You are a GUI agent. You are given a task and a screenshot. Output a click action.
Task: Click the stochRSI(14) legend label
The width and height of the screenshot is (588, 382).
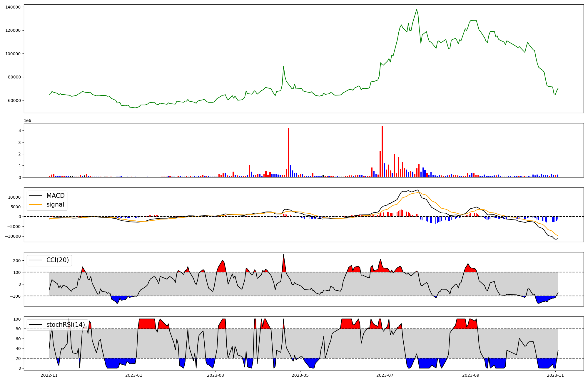point(66,325)
